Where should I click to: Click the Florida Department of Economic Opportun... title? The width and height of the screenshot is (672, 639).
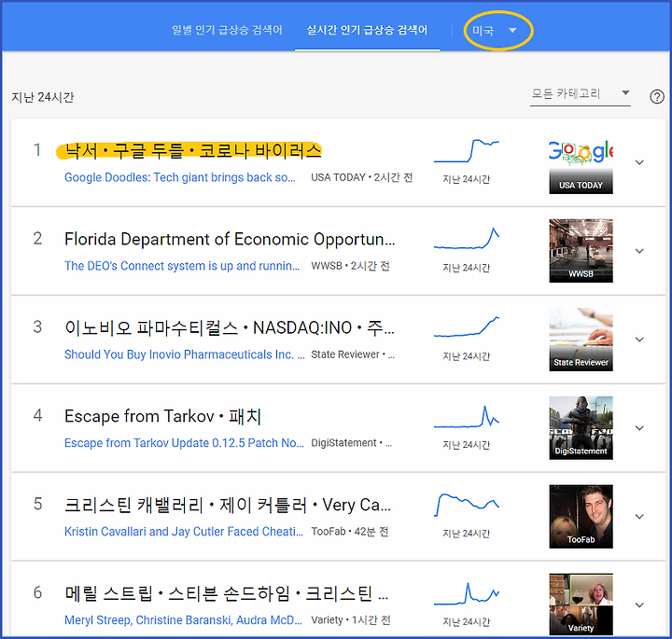(x=230, y=239)
